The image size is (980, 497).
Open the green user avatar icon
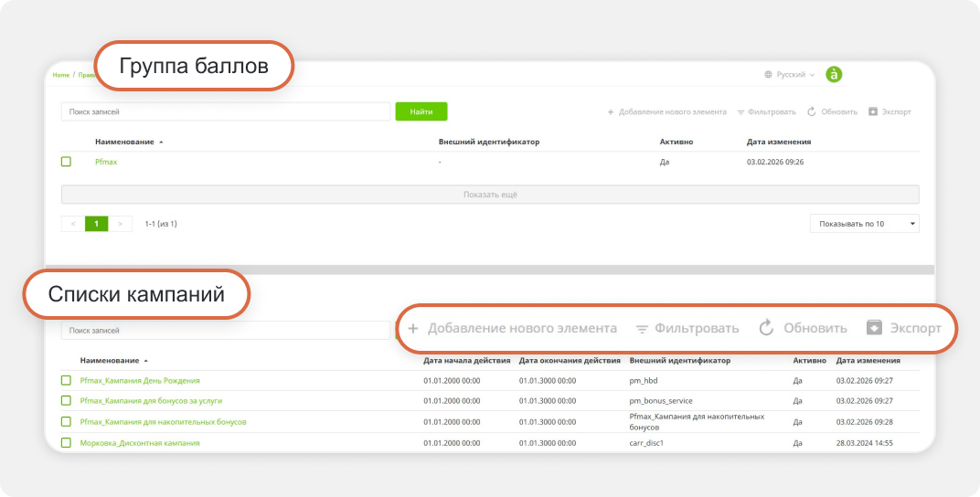point(834,75)
